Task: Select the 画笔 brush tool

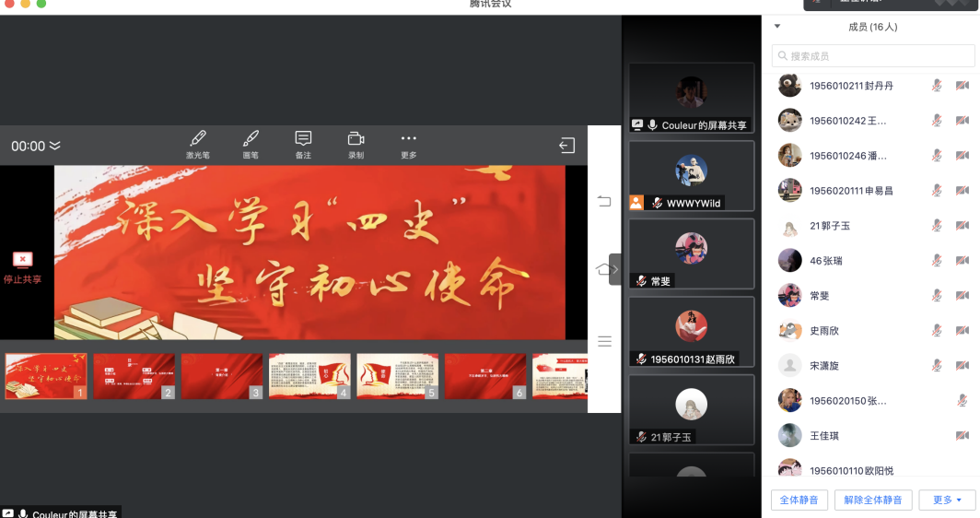Action: 251,144
